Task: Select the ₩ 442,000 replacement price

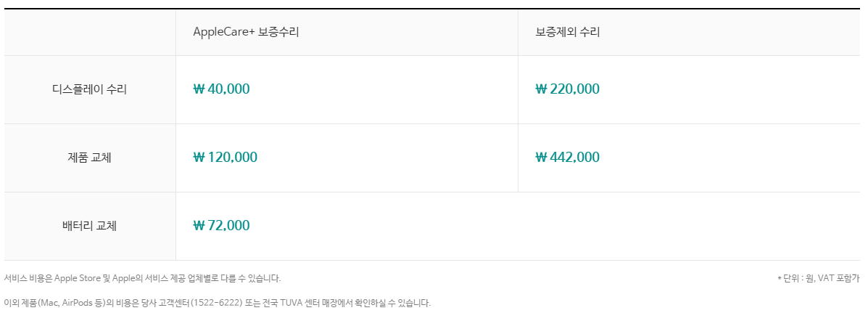Action: click(567, 158)
